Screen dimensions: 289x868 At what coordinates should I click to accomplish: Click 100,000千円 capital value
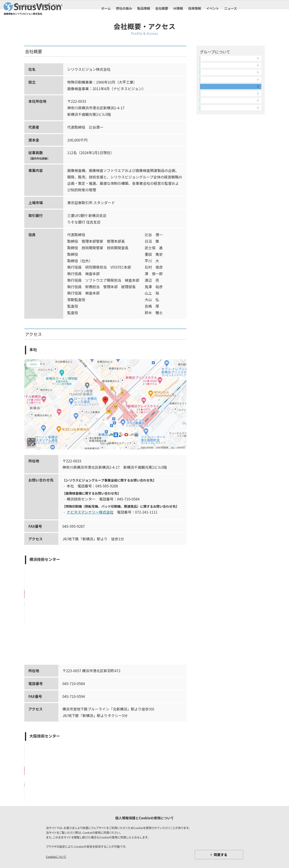[x=77, y=140]
